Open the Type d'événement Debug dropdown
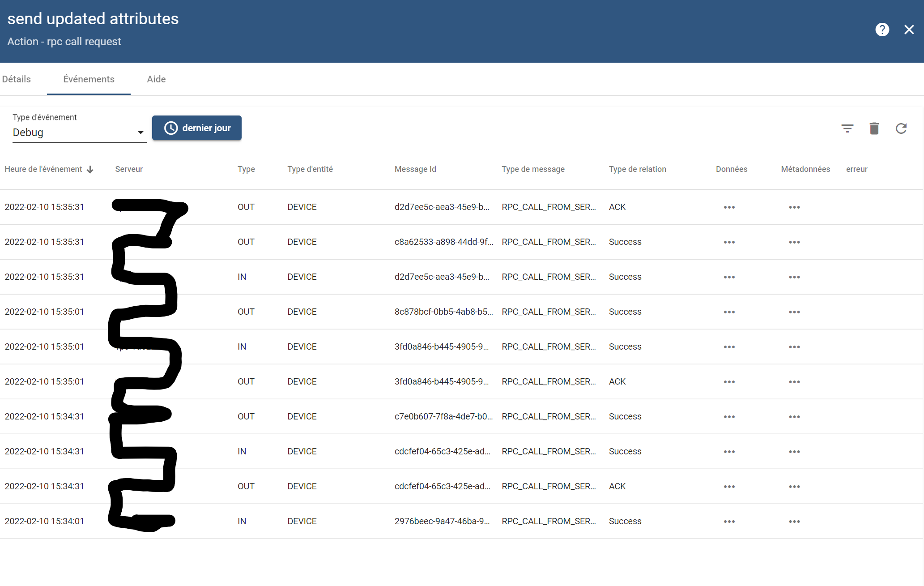This screenshot has width=924, height=586. pyautogui.click(x=79, y=133)
